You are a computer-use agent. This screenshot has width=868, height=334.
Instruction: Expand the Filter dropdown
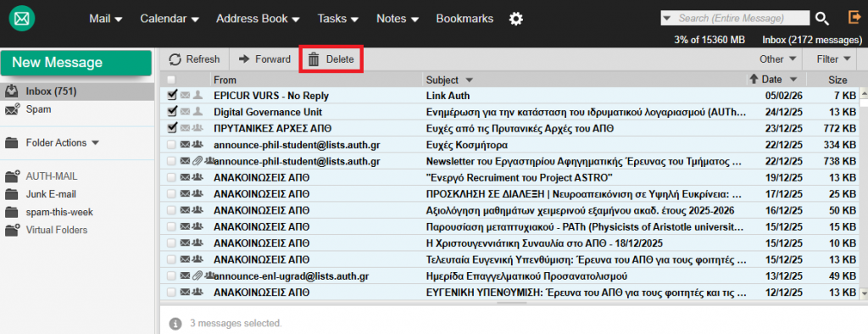[x=834, y=58]
